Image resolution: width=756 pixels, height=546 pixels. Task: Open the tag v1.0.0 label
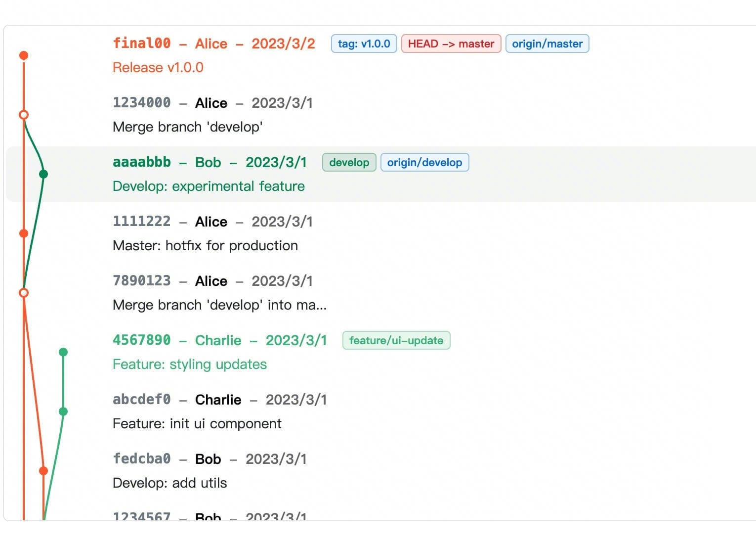click(364, 44)
